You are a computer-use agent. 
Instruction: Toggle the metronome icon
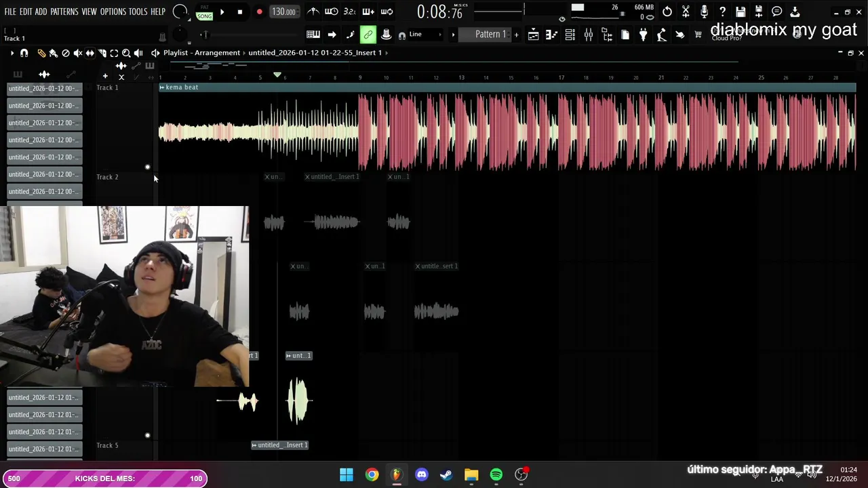(x=313, y=12)
